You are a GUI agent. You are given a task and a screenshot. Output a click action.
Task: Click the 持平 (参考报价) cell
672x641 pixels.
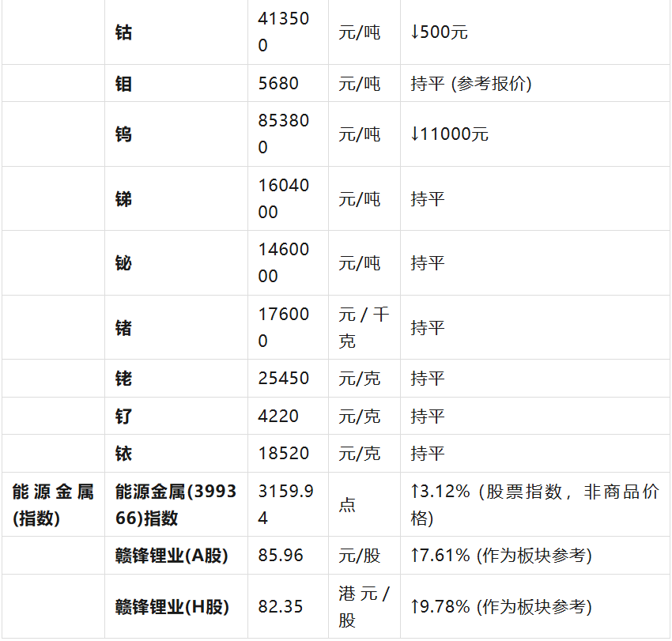(x=471, y=84)
